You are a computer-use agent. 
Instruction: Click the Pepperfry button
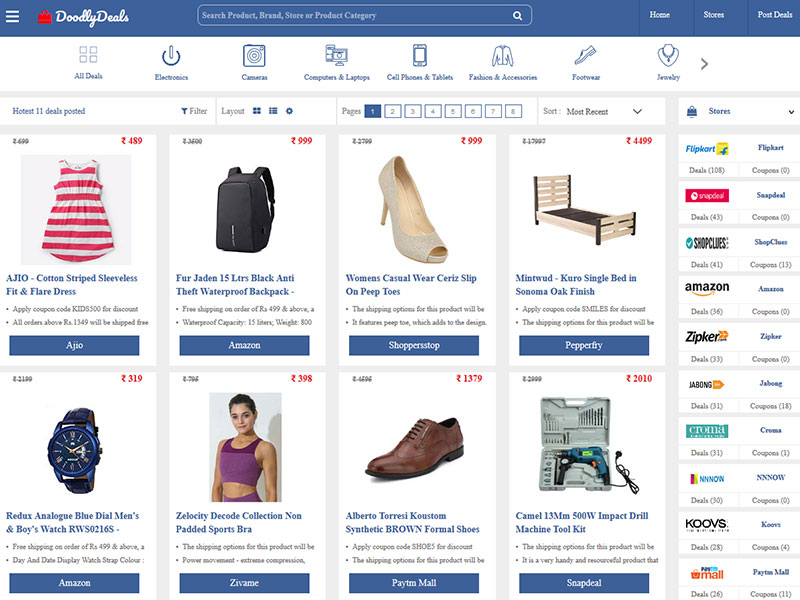pos(584,345)
